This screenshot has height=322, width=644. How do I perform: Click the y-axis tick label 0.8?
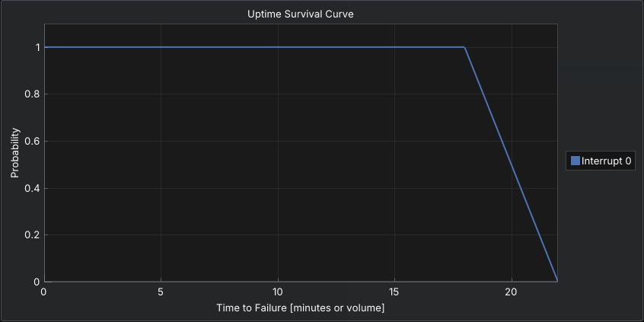[31, 94]
